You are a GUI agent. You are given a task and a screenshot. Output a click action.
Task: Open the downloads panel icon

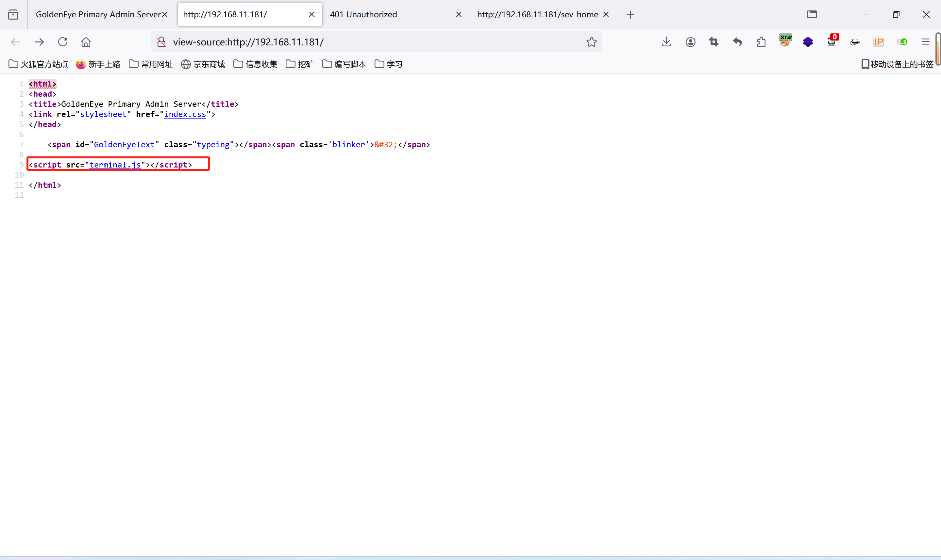(x=666, y=42)
